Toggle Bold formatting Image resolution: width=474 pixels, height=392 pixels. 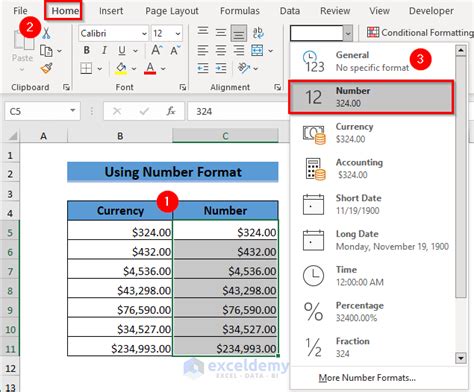click(x=87, y=51)
